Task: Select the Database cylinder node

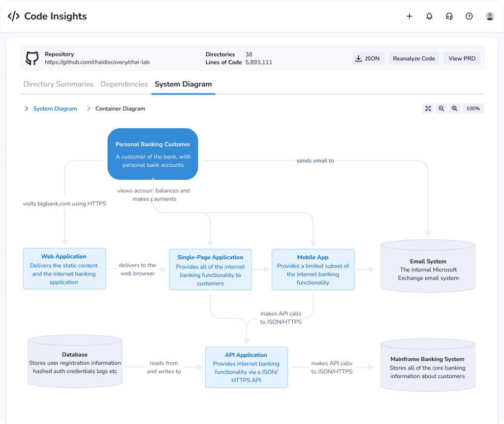Action: (x=75, y=362)
